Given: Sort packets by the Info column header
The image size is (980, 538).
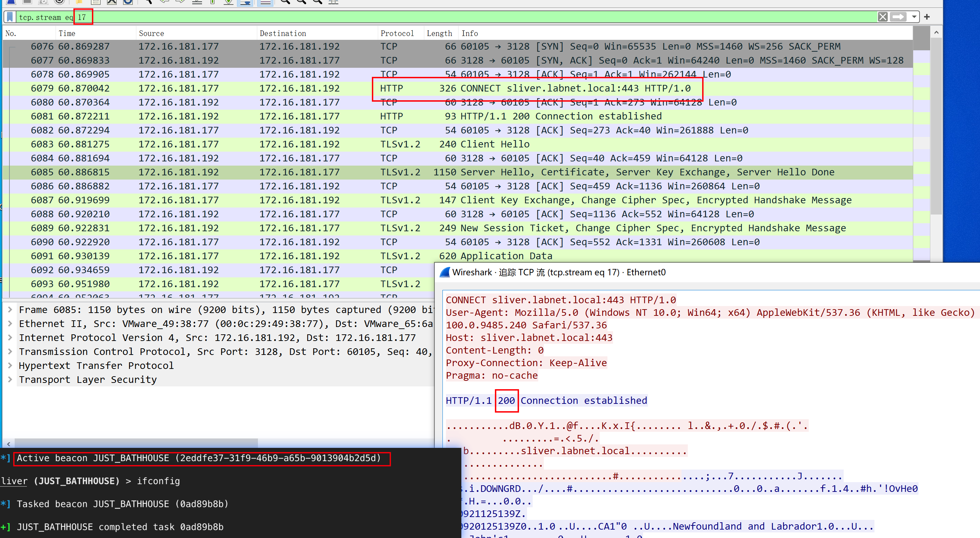Looking at the screenshot, I should coord(685,34).
